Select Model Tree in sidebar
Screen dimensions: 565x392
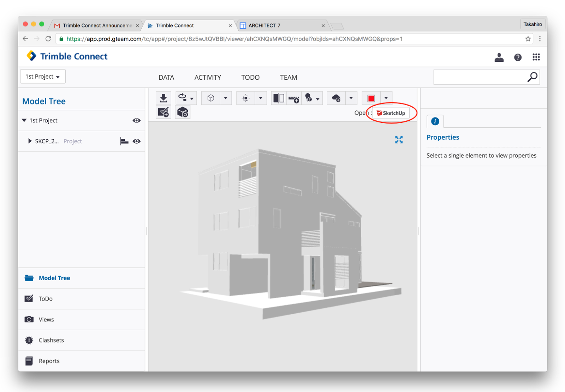pos(82,278)
